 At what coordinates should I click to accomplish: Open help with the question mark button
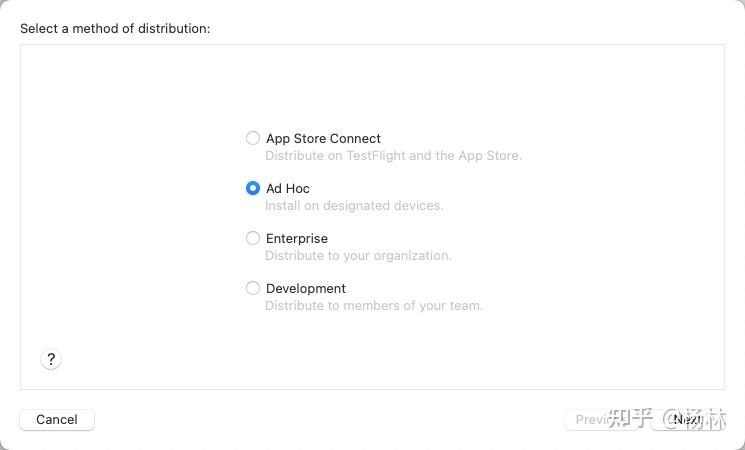51,360
